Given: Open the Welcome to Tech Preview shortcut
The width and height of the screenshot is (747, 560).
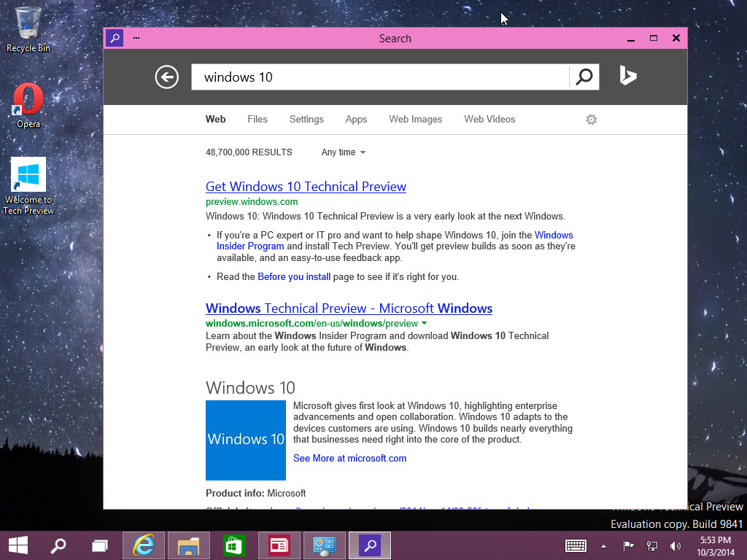Looking at the screenshot, I should [28, 186].
